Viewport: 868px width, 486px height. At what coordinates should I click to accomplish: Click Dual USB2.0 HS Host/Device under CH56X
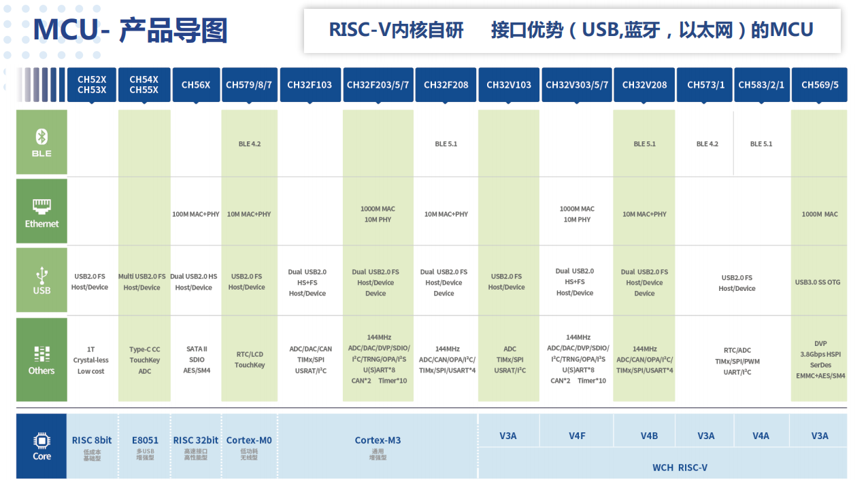pyautogui.click(x=194, y=282)
